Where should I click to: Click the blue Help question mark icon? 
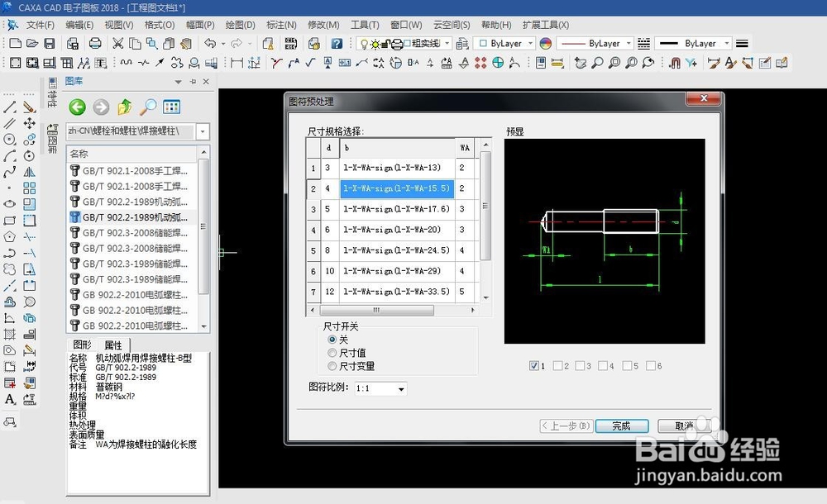pos(337,43)
